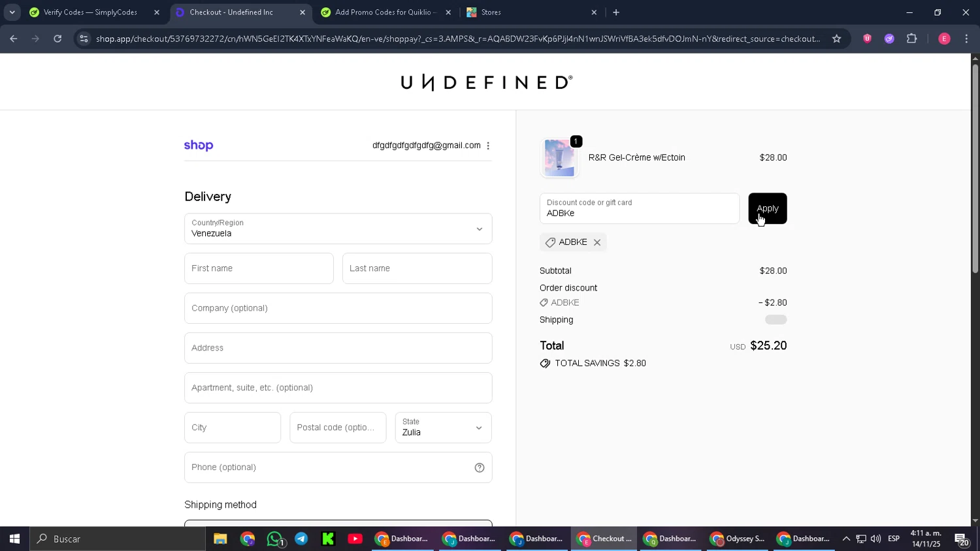Image resolution: width=980 pixels, height=551 pixels.
Task: Open the Chrome profile E avatar
Action: click(x=944, y=39)
